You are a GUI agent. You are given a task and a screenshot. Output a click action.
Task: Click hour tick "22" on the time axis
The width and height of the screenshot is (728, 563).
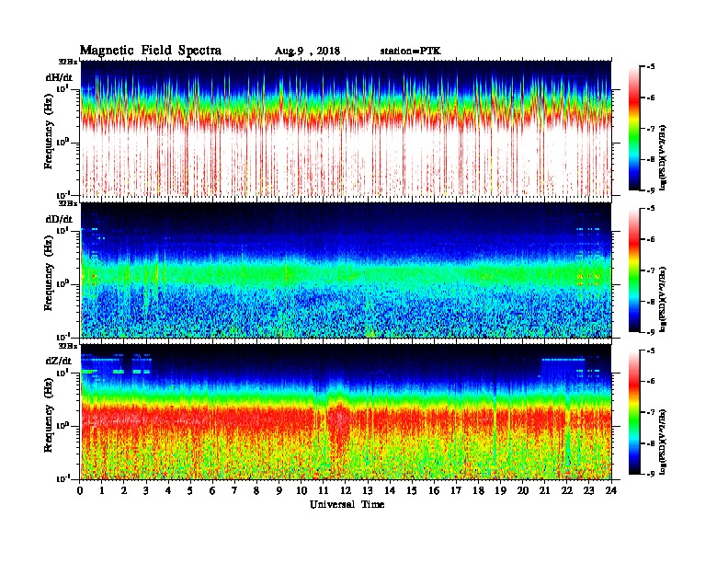point(567,491)
